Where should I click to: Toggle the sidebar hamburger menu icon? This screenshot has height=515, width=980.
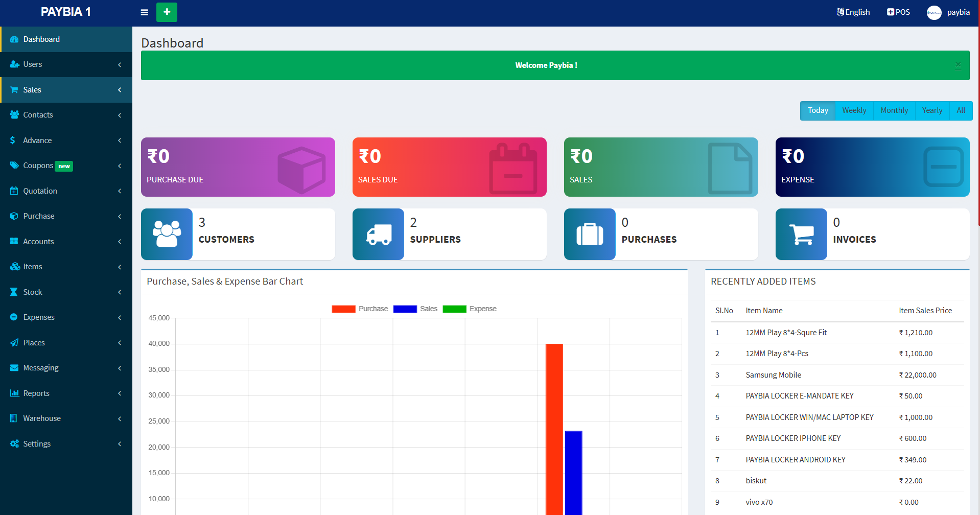144,12
